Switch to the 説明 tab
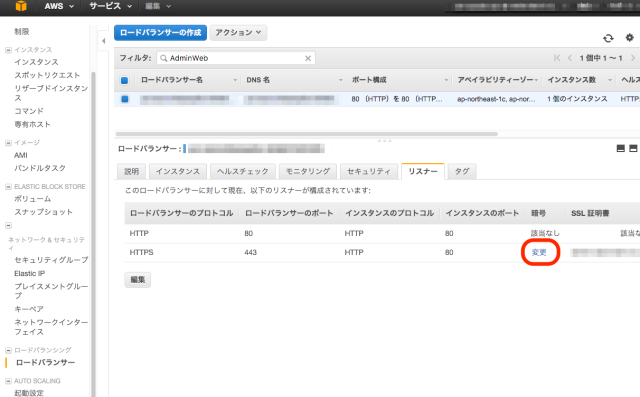Screen dimensions: 640x397 point(131,171)
